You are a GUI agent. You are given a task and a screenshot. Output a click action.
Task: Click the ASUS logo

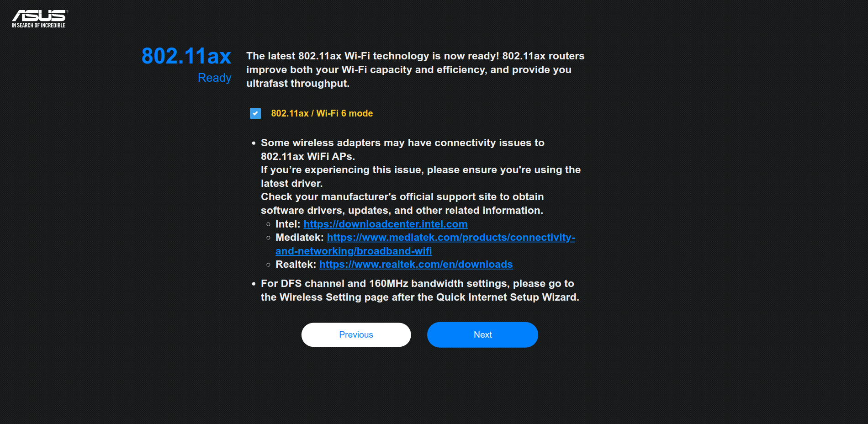[40, 16]
